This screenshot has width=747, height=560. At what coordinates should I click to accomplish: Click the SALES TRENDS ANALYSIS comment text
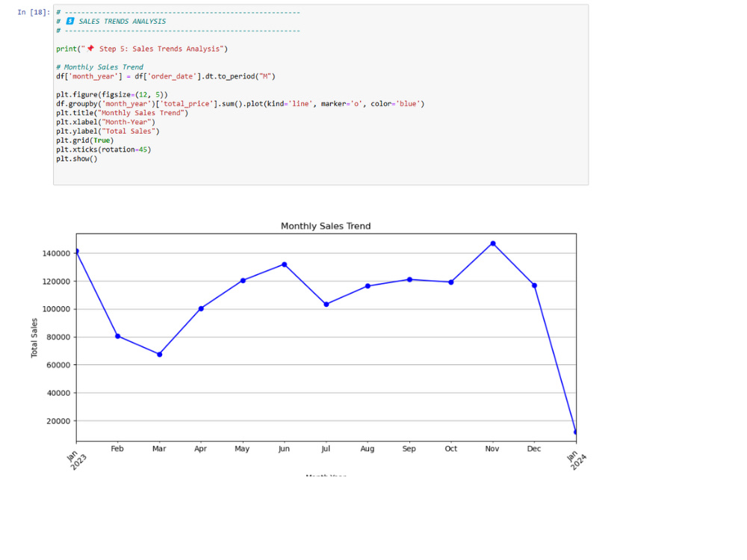tap(123, 22)
